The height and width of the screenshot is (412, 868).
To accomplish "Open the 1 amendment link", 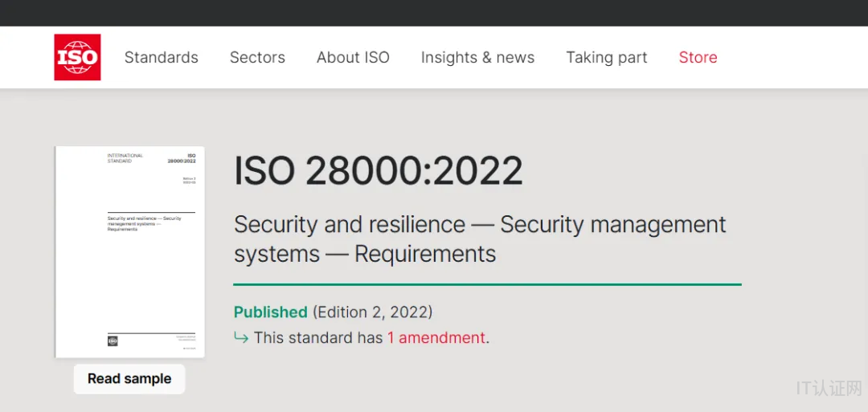I will (436, 337).
